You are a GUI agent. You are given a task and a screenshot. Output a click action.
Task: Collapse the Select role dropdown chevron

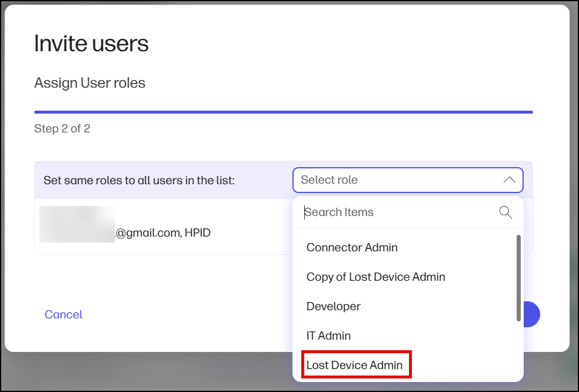click(509, 180)
